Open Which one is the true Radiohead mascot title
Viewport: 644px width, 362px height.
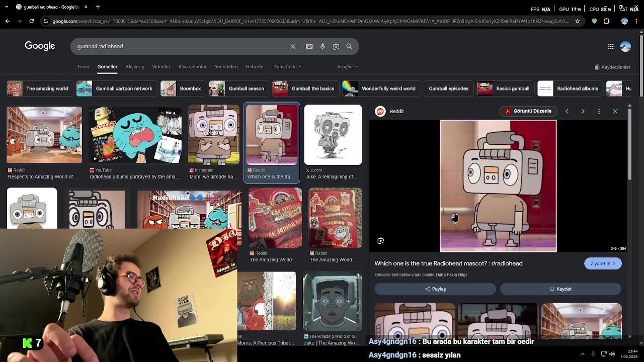coord(448,263)
